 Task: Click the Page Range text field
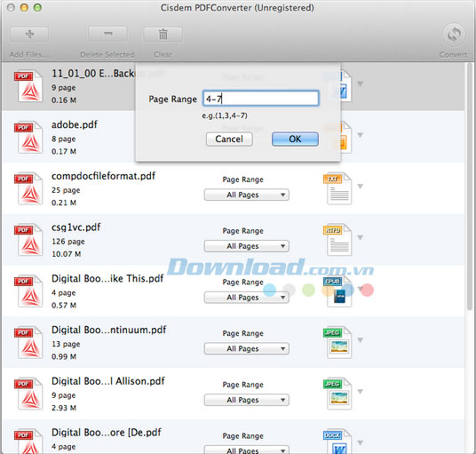coord(261,99)
